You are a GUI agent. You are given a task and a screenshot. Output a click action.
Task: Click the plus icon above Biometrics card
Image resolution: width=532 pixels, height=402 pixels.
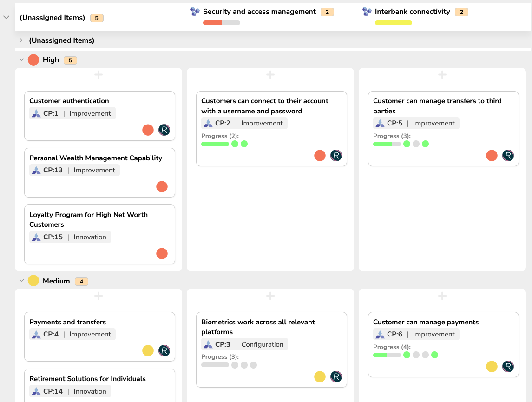[270, 296]
